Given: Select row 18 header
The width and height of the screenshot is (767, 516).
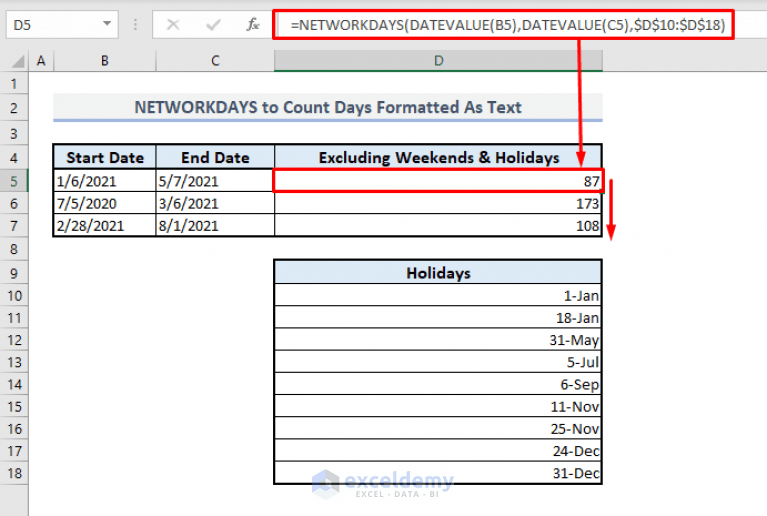Looking at the screenshot, I should (14, 473).
